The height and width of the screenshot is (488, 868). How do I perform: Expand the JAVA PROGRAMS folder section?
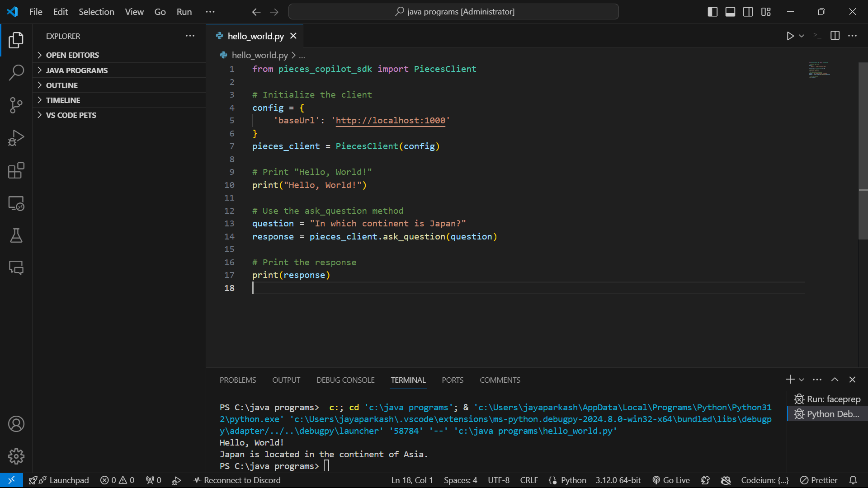(76, 70)
